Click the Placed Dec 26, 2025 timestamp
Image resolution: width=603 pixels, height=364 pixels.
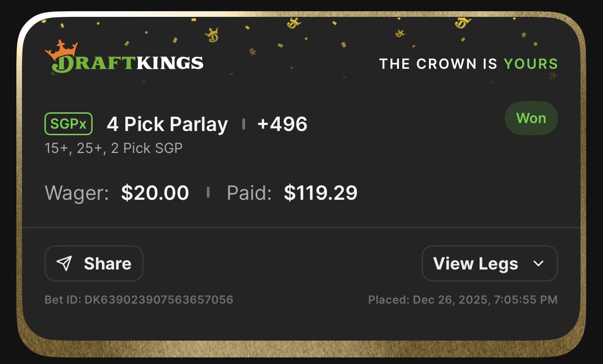coord(463,299)
